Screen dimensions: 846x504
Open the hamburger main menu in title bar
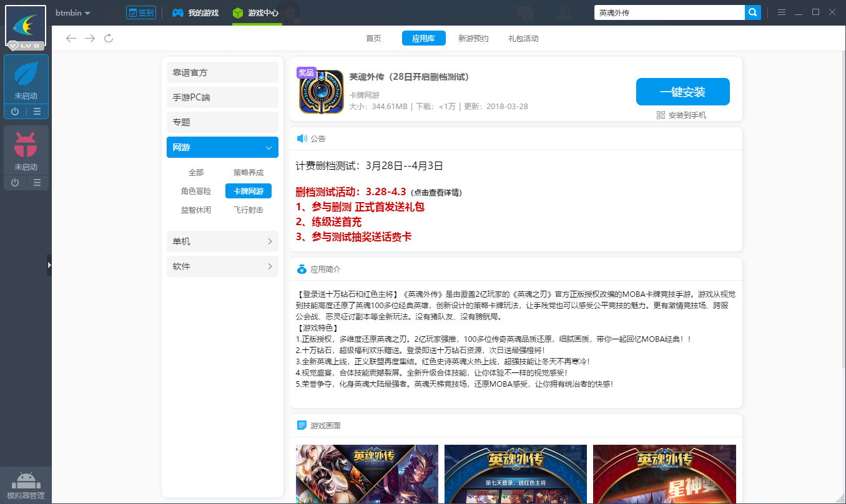(x=781, y=12)
